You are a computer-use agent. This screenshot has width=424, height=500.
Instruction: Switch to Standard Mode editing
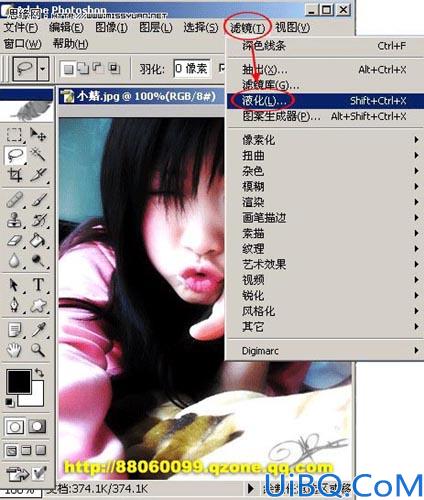coord(15,426)
